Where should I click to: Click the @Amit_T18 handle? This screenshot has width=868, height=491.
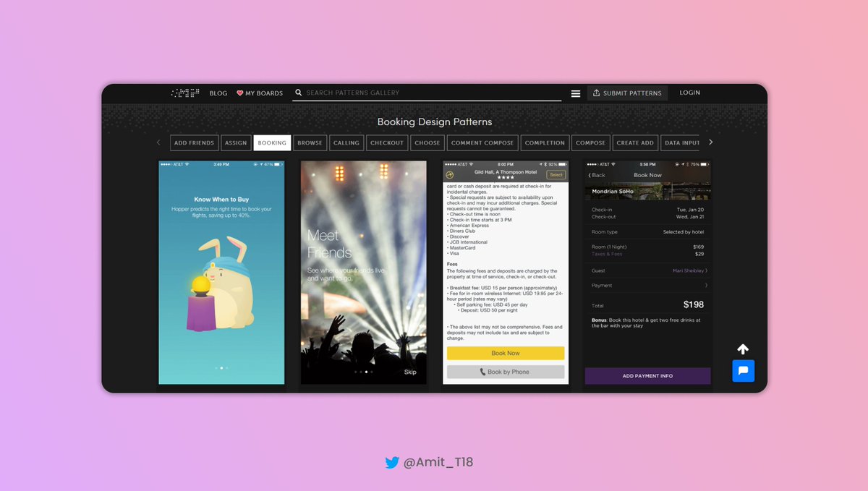438,462
